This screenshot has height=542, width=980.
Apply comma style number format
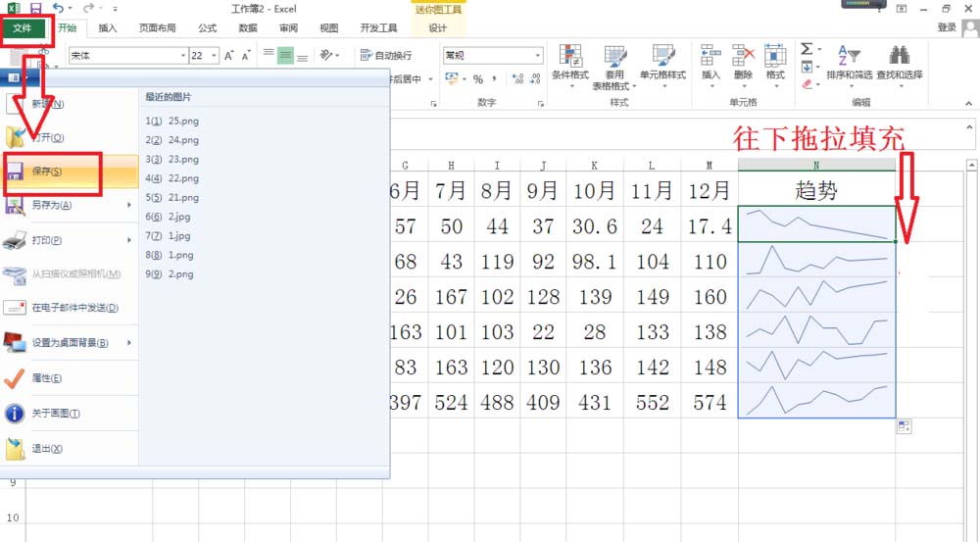pyautogui.click(x=494, y=78)
